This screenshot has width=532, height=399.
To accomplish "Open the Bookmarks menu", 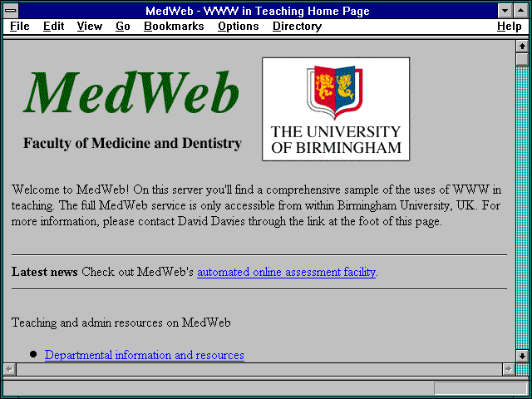I will coord(174,27).
